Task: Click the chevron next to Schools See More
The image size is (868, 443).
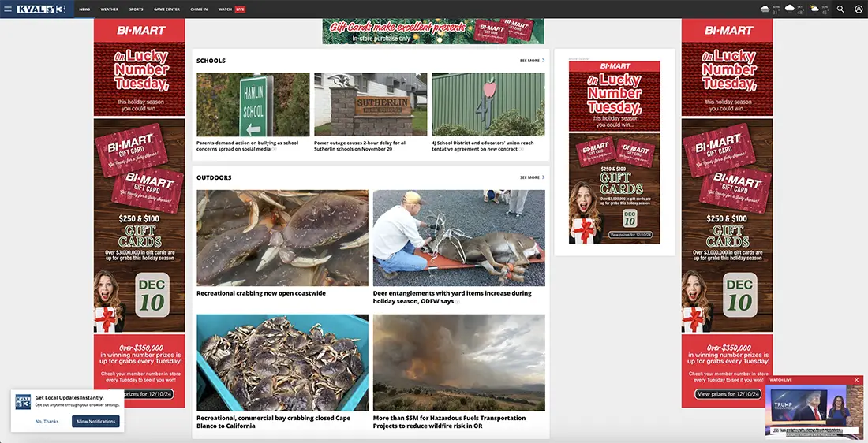Action: click(x=543, y=60)
